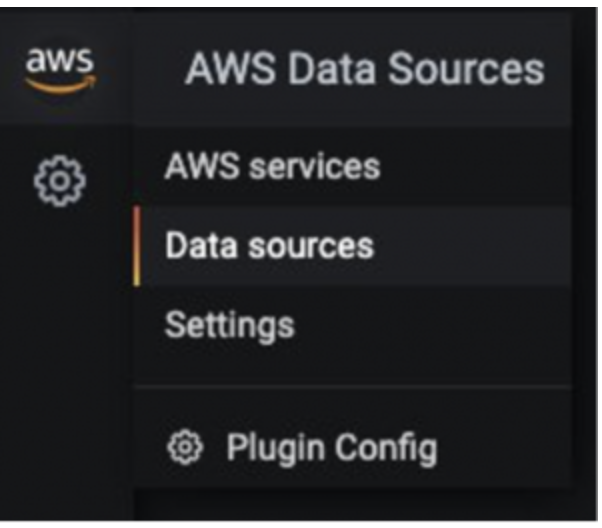Open the Settings entry in AWS menu
Viewport: 602px width, 528px height.
[352, 326]
